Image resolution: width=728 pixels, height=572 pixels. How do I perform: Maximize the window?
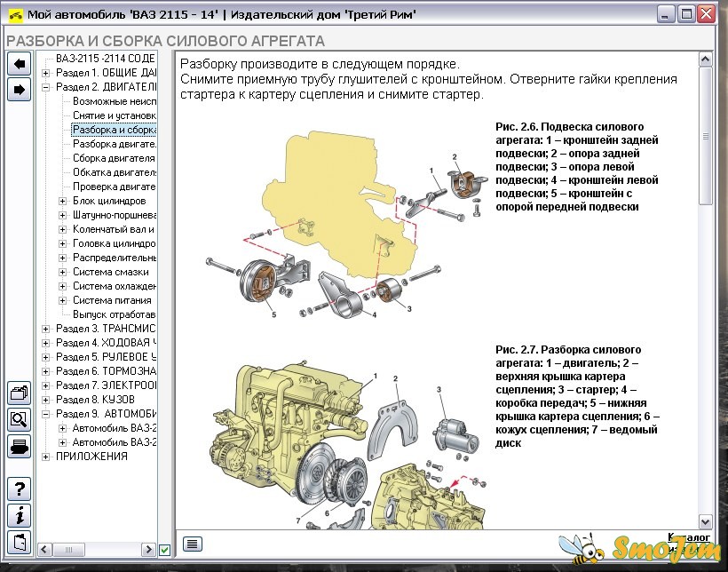click(686, 14)
